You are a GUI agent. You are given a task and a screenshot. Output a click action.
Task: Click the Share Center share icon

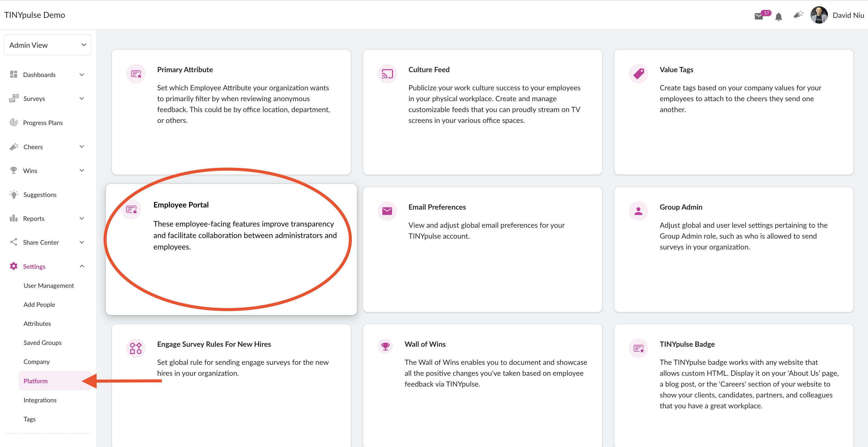pos(14,242)
